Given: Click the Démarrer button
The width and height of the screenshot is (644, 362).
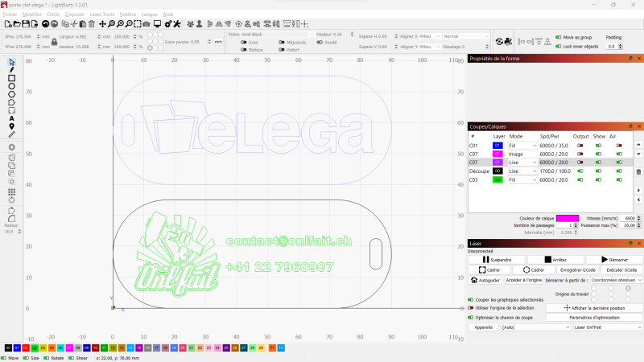Looking at the screenshot, I should [614, 259].
